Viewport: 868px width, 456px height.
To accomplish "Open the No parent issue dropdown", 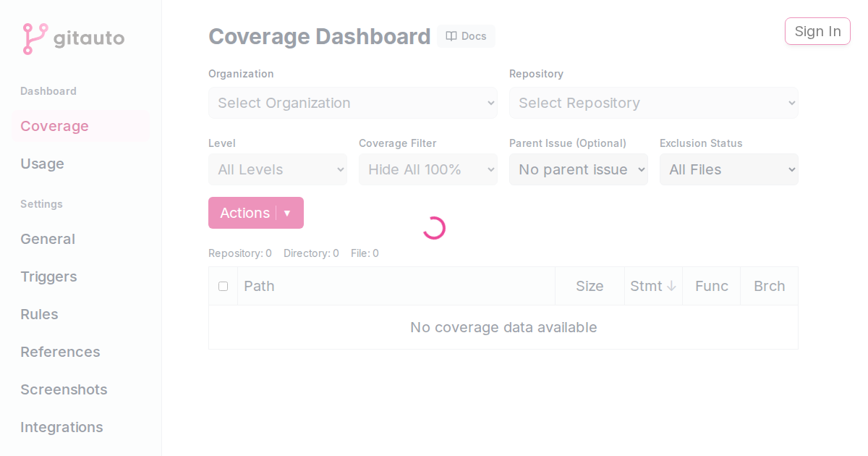I will tap(579, 169).
